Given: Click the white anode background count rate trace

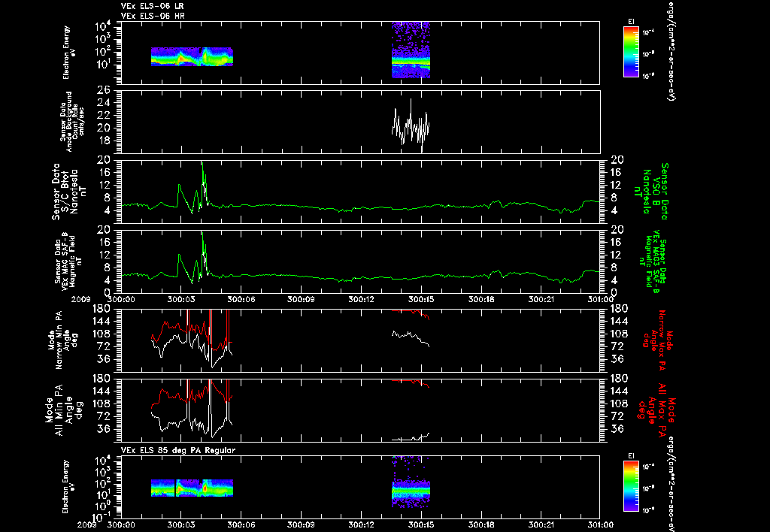Looking at the screenshot, I should coord(411,127).
